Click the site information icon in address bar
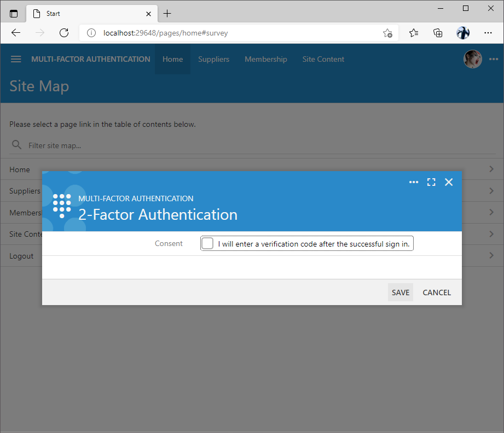This screenshot has height=433, width=504. (x=91, y=33)
